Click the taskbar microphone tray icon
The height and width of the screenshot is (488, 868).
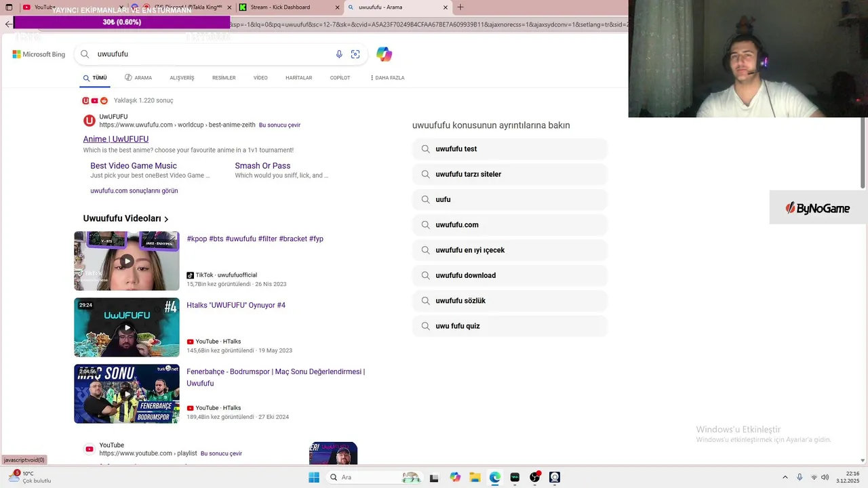click(800, 477)
